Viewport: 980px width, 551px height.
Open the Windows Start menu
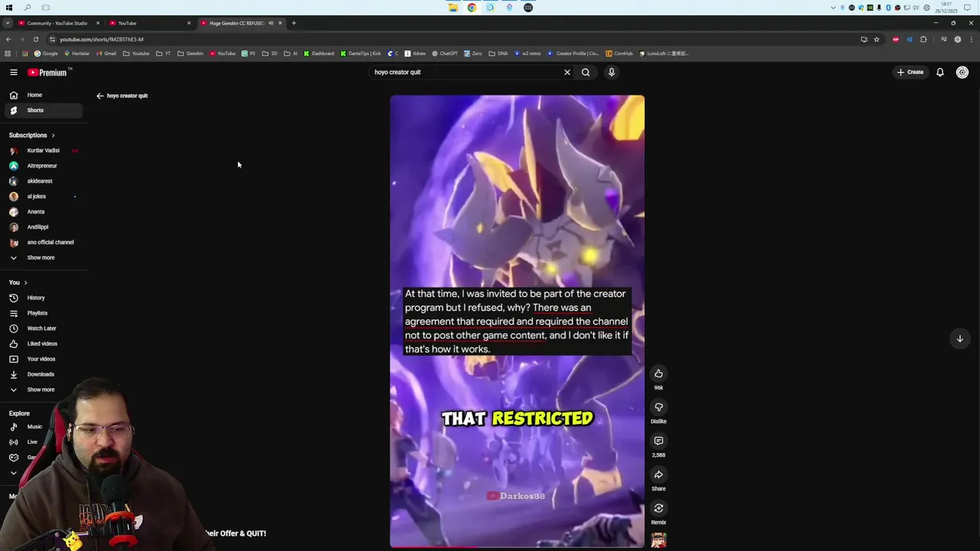[9, 8]
